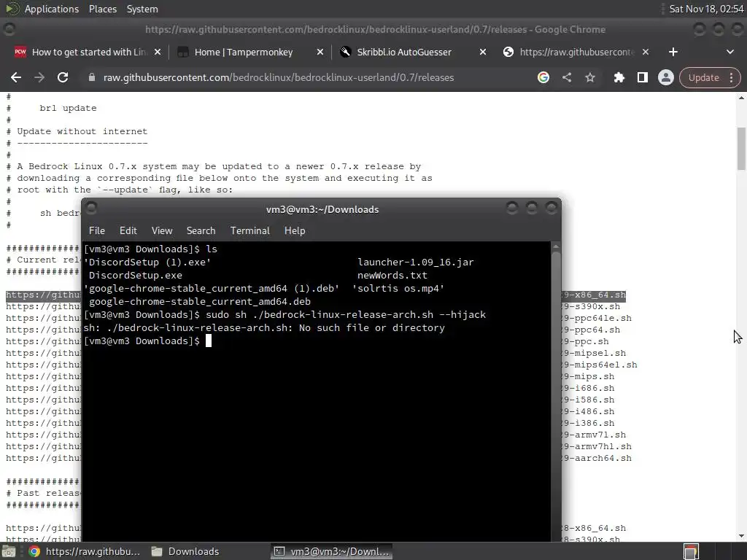The height and width of the screenshot is (560, 747).
Task: Open the terminal Edit menu
Action: click(x=128, y=230)
